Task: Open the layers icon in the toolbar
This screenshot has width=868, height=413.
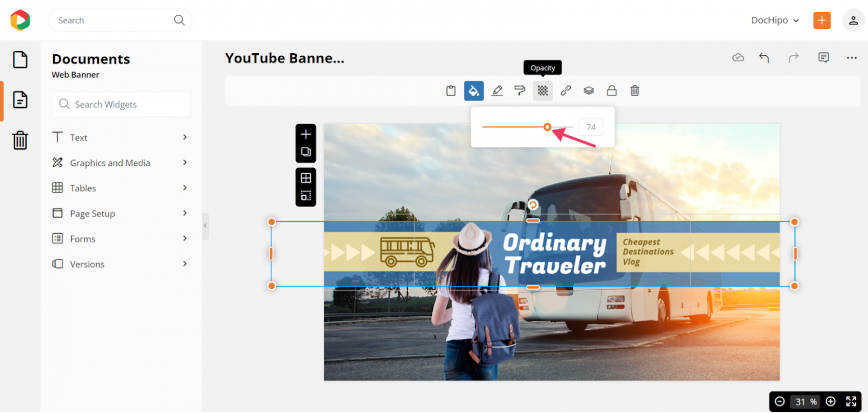Action: click(x=588, y=91)
